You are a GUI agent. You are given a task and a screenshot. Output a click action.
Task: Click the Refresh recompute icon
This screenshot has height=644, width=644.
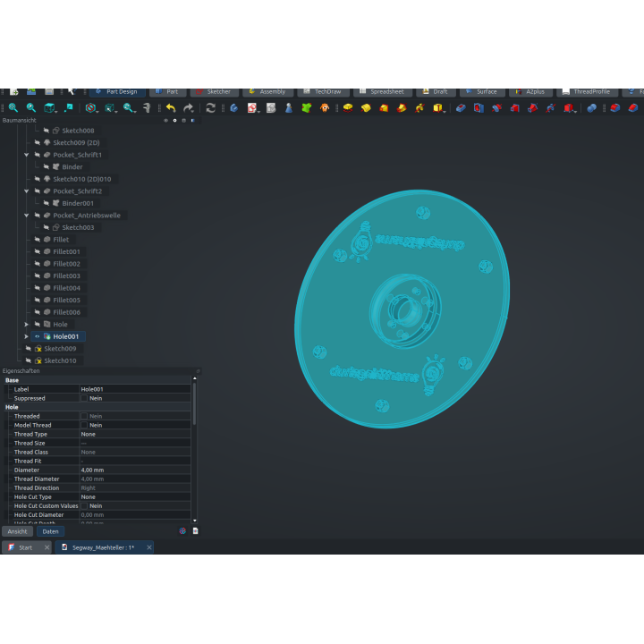[211, 107]
